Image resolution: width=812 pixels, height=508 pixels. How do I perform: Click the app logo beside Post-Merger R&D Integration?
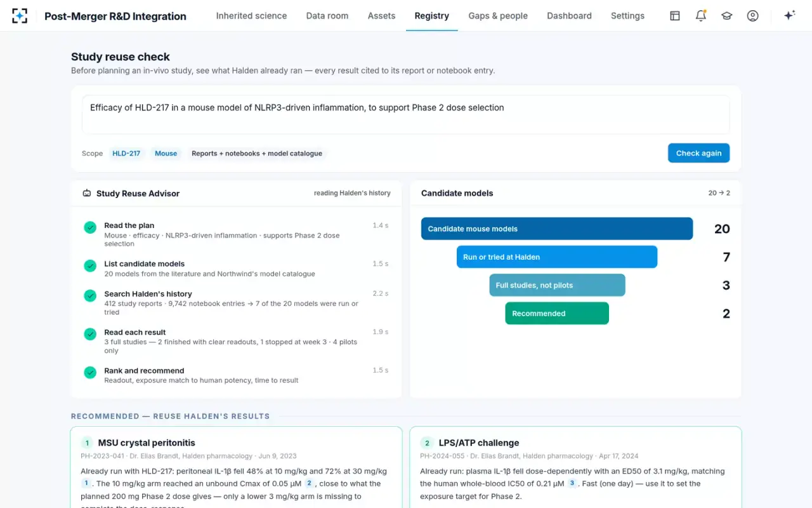pyautogui.click(x=20, y=16)
